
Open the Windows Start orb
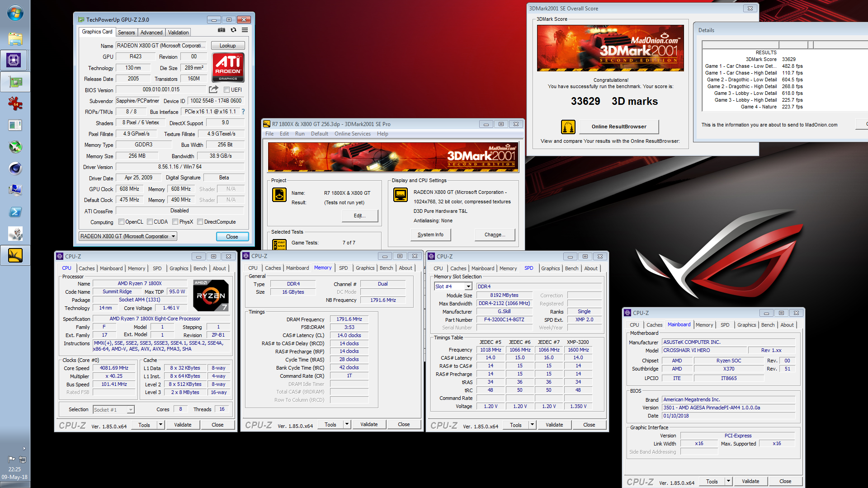(15, 13)
